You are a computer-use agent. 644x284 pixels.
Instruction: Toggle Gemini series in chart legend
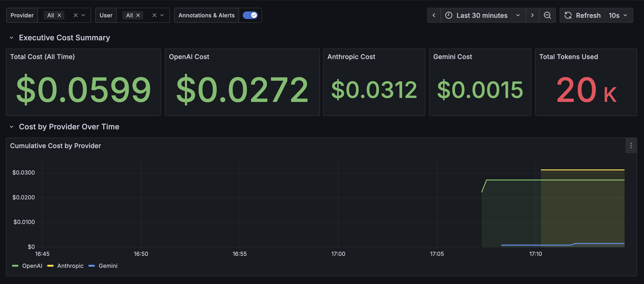coord(108,266)
